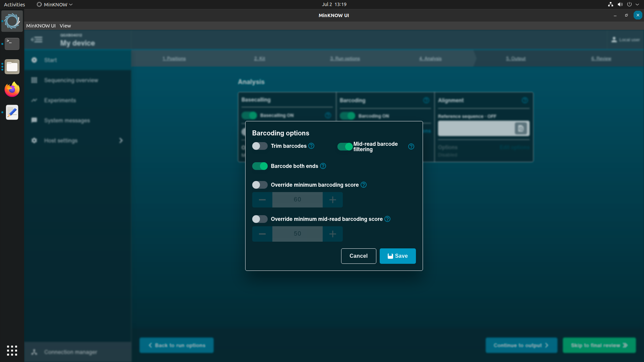This screenshot has height=362, width=644.
Task: Show help for mid-read barcoding score override
Action: (387, 219)
